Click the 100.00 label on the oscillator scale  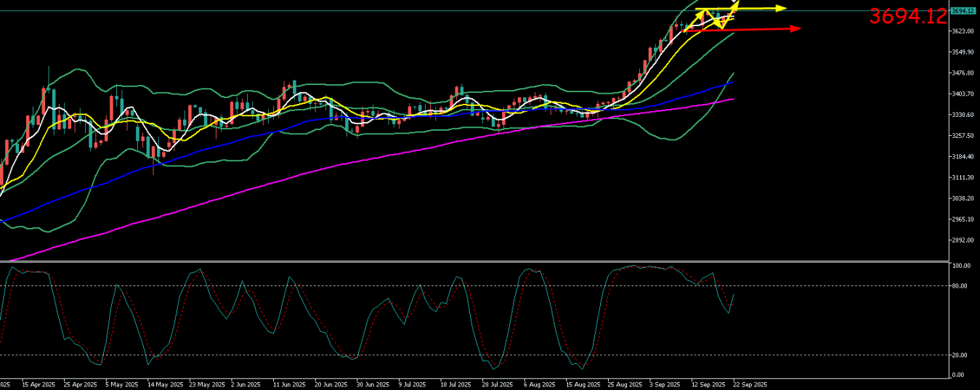click(x=961, y=267)
